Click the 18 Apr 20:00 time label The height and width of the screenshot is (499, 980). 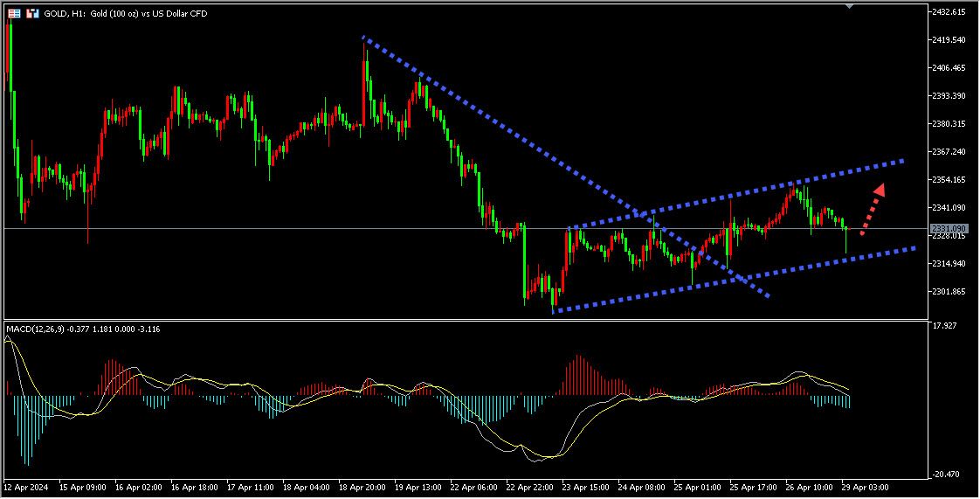(x=360, y=486)
